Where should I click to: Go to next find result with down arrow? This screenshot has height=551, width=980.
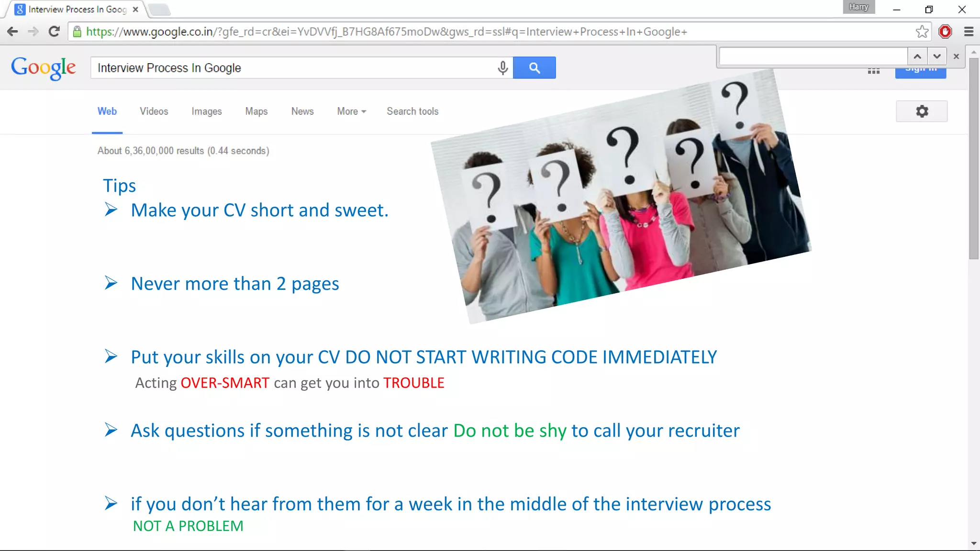coord(937,56)
